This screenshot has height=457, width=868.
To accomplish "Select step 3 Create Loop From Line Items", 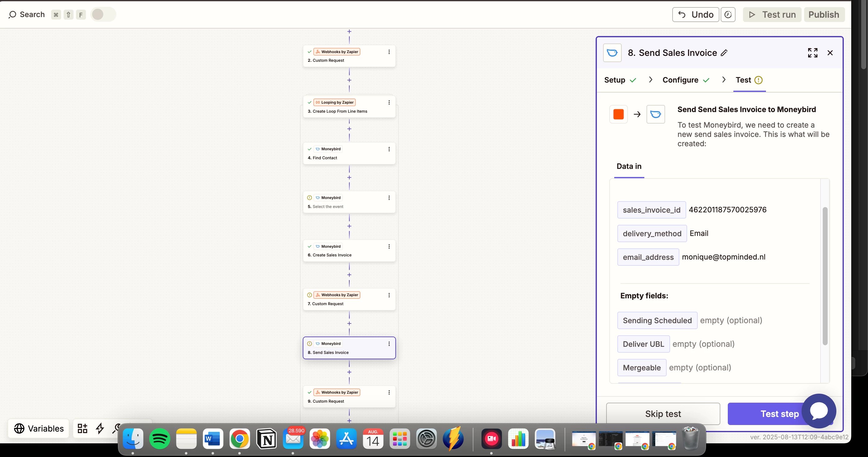I will tap(349, 106).
